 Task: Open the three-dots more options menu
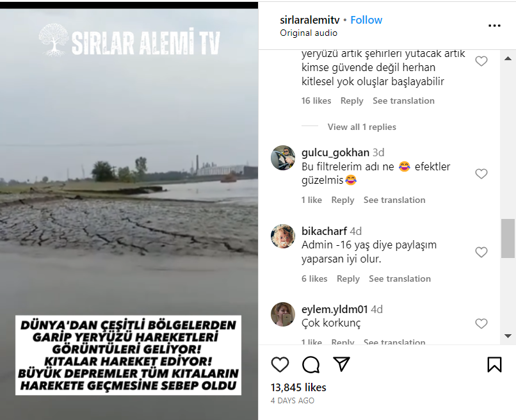pos(494,26)
